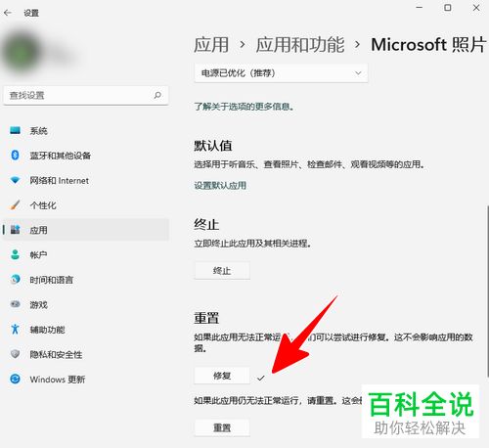Click the 重置 reset button

pos(222,427)
